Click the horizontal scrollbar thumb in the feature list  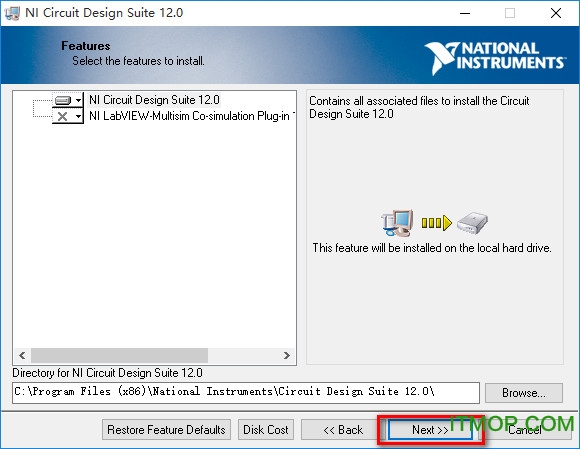click(x=119, y=355)
